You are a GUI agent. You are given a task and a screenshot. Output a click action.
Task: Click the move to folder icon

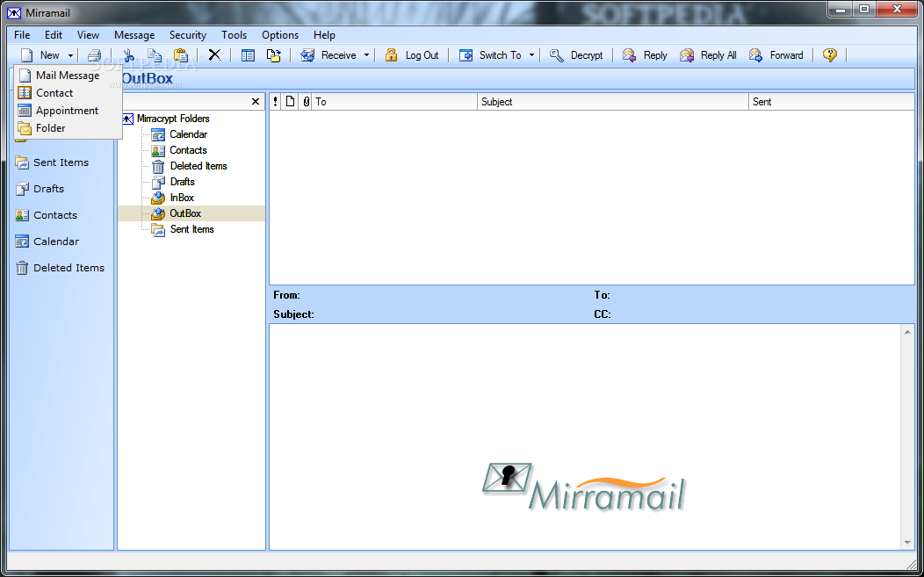[274, 55]
